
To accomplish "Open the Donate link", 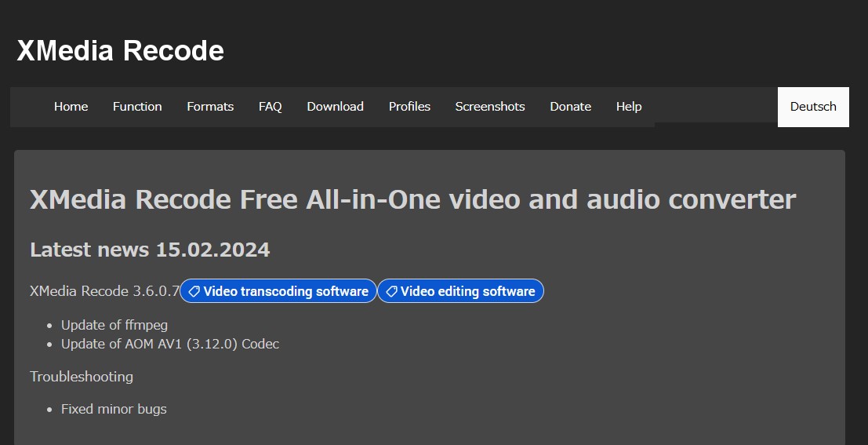I will pyautogui.click(x=570, y=107).
